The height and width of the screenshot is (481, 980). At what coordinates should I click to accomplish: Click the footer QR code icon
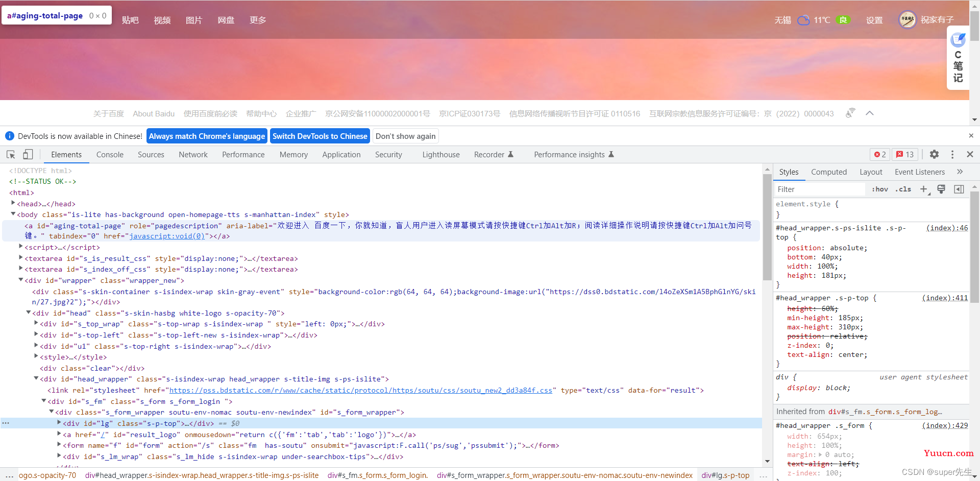[x=850, y=113]
